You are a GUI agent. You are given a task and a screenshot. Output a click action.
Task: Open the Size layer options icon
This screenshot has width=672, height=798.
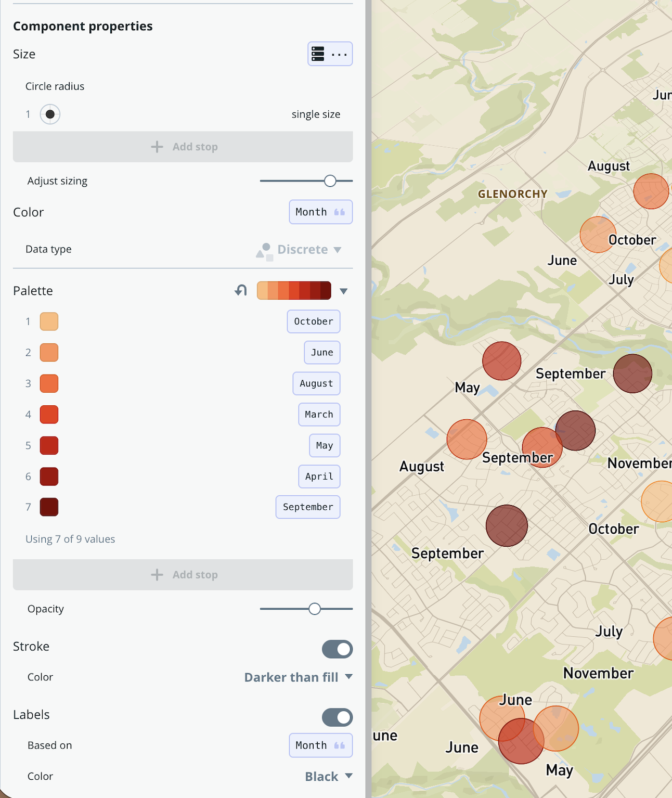click(317, 54)
